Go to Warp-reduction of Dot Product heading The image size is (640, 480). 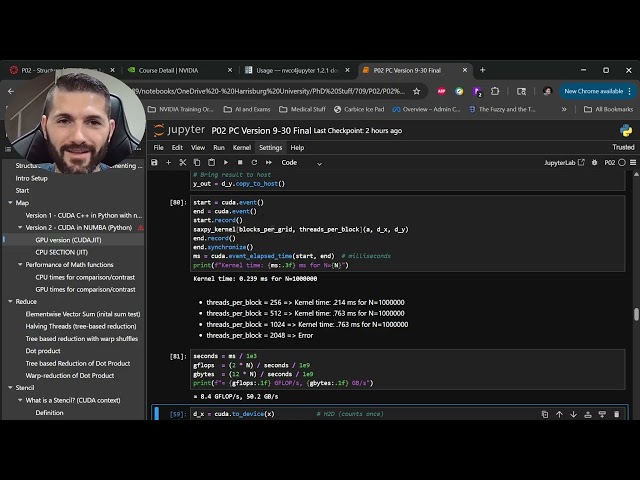click(70, 376)
